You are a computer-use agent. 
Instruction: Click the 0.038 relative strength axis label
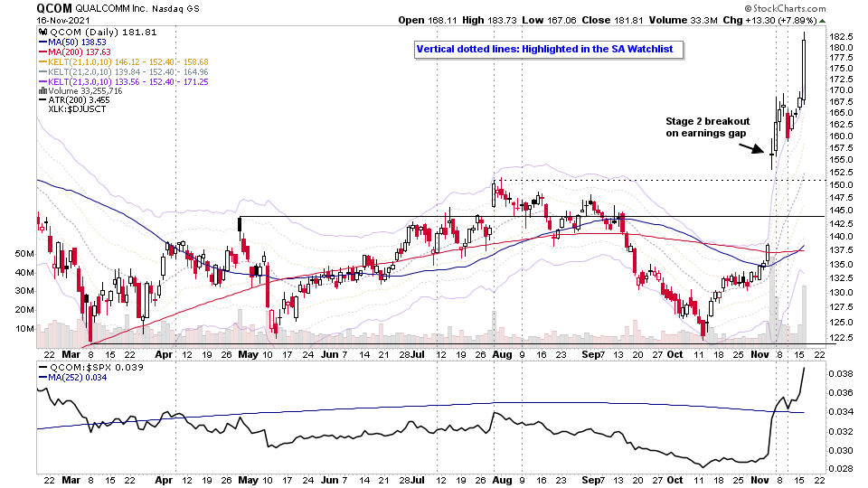(x=839, y=373)
